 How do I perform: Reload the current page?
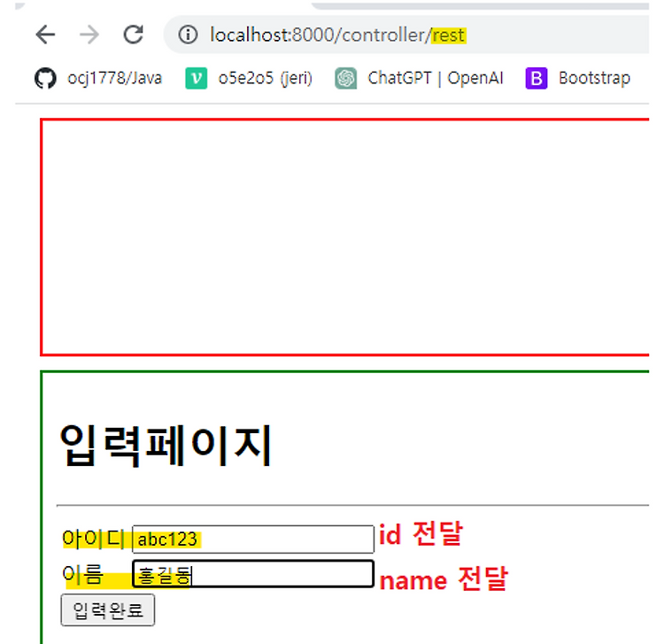tap(134, 35)
